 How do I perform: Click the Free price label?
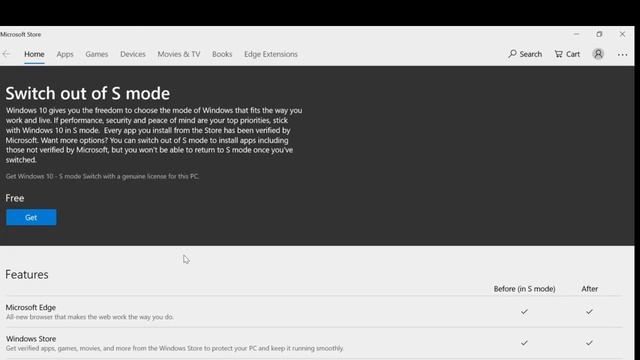[x=15, y=198]
